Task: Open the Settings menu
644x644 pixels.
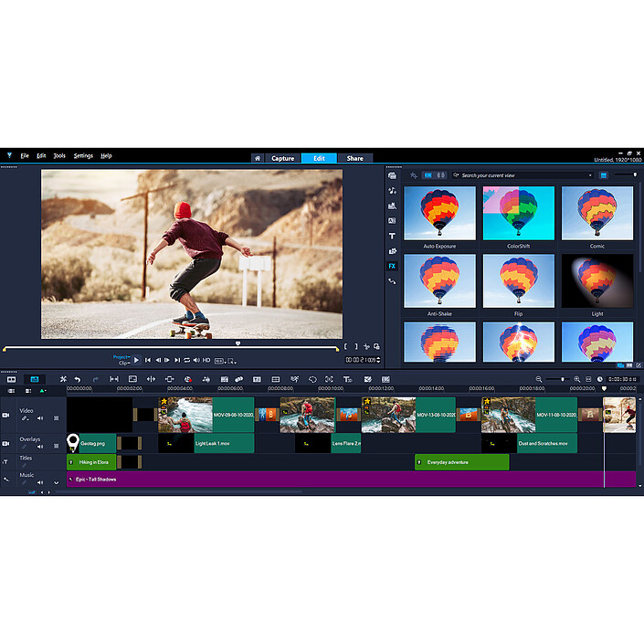Action: point(83,155)
